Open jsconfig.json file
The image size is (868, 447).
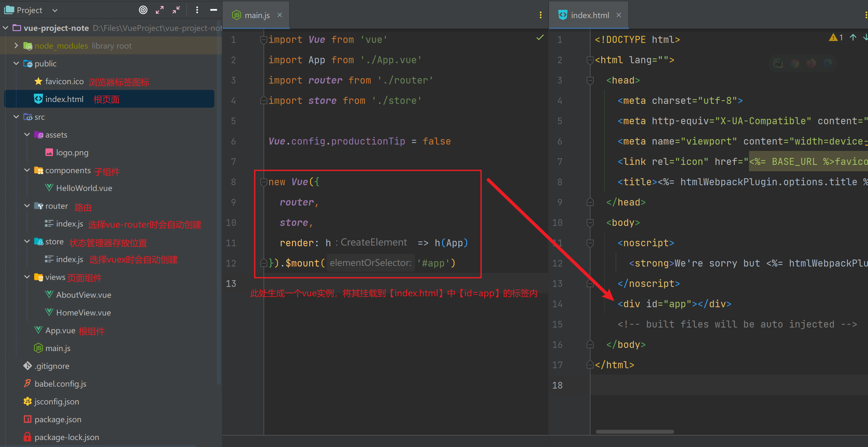57,402
